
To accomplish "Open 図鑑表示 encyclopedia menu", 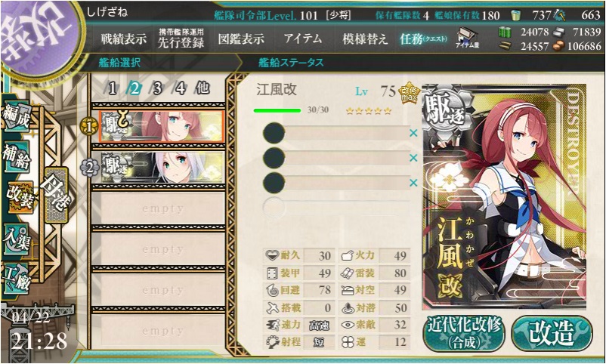I will point(241,39).
